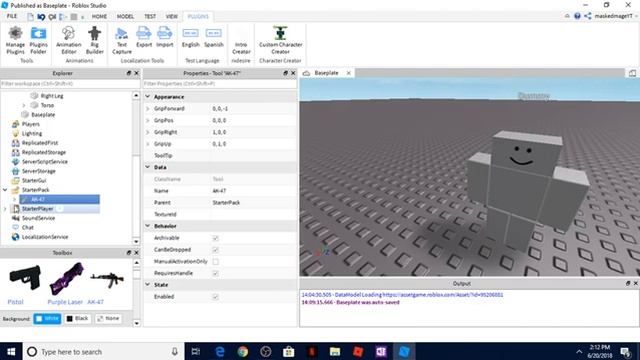Open Manage Plugins
The height and width of the screenshot is (360, 640).
tap(15, 40)
